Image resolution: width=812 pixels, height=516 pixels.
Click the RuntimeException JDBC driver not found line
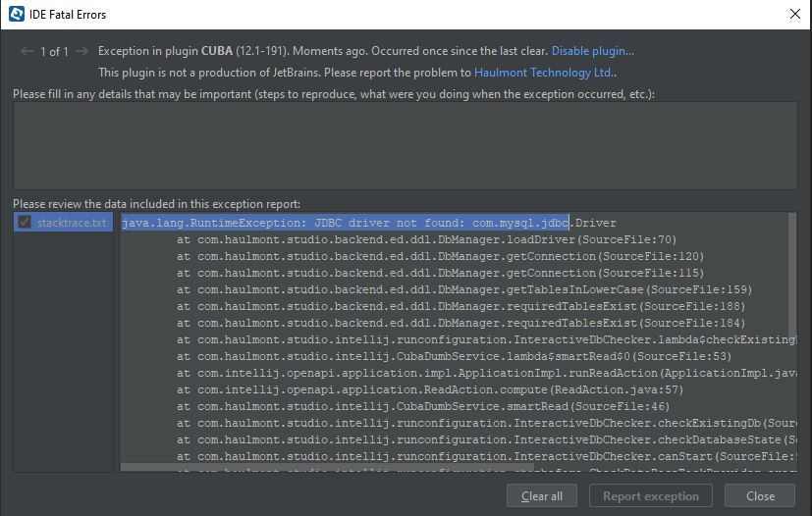point(369,223)
